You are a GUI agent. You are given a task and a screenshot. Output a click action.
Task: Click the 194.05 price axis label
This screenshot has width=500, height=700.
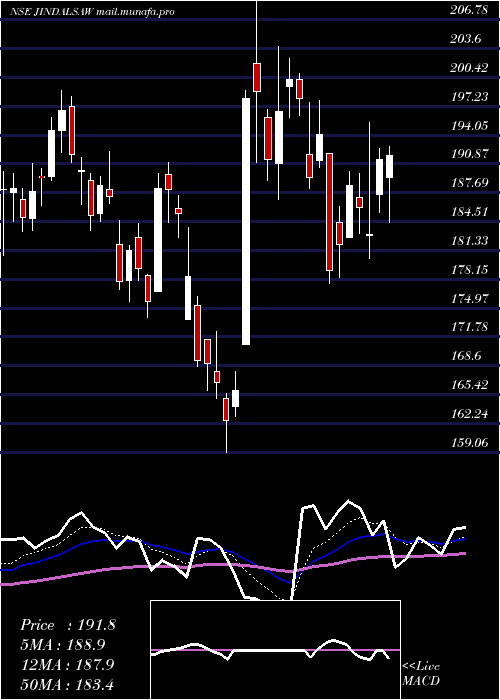click(469, 126)
